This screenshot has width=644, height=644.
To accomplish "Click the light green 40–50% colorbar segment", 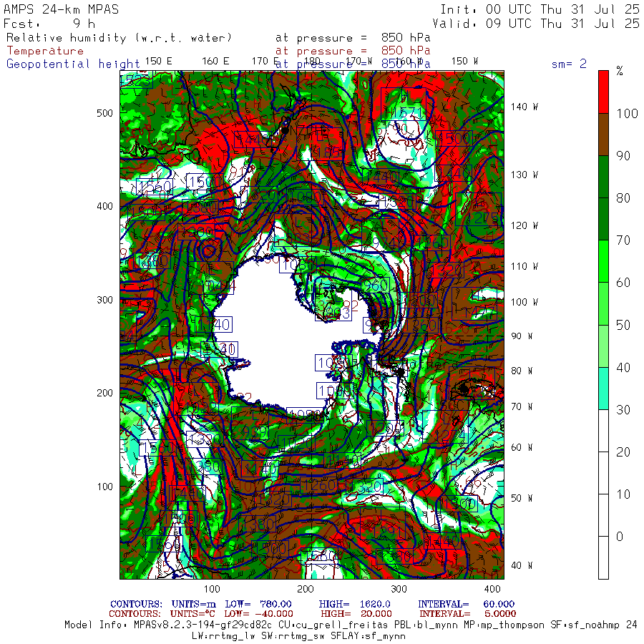I will click(603, 346).
